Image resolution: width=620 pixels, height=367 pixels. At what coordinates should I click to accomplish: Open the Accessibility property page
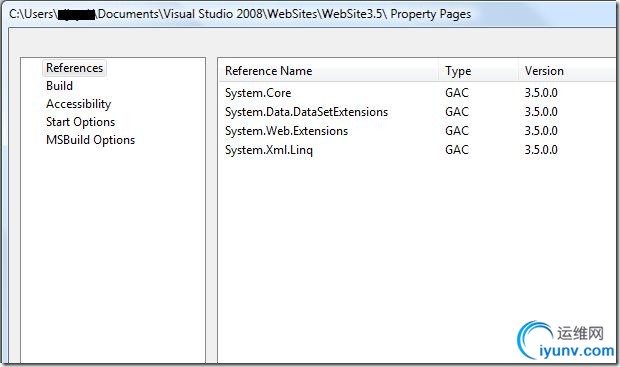point(78,104)
